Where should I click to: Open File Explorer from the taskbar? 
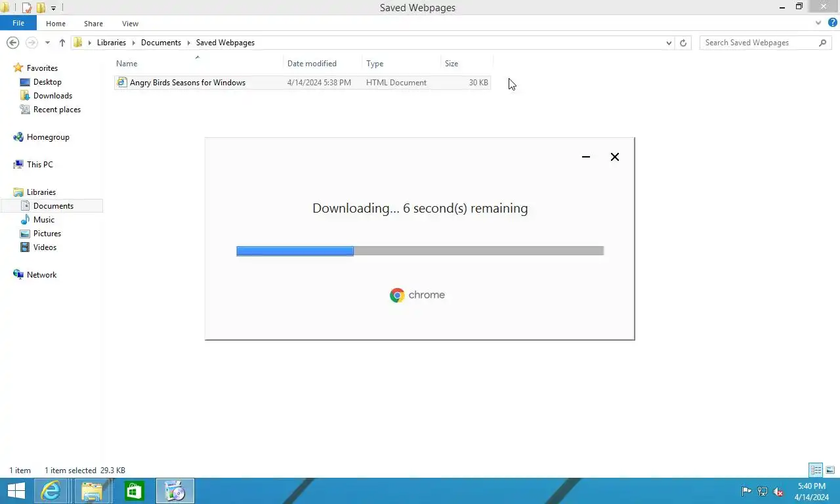point(92,491)
